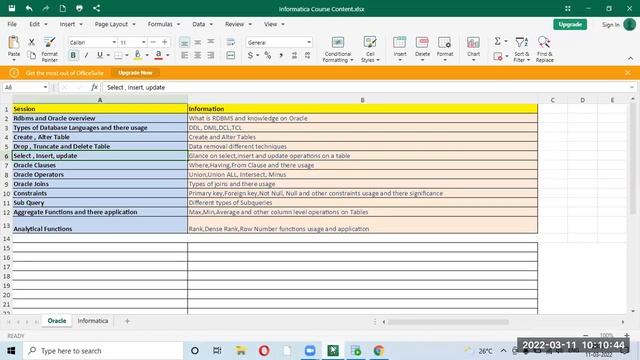Image resolution: width=640 pixels, height=360 pixels.
Task: Redo the last undone action
Action: click(46, 8)
